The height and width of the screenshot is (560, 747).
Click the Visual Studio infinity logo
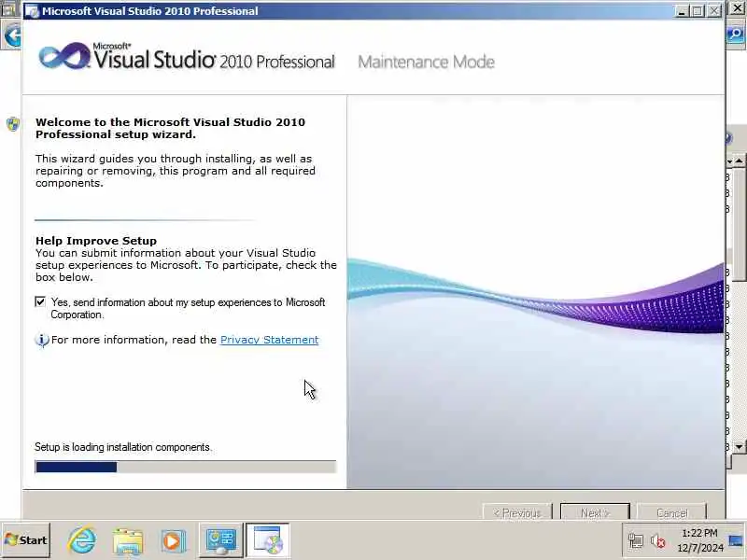coord(64,56)
